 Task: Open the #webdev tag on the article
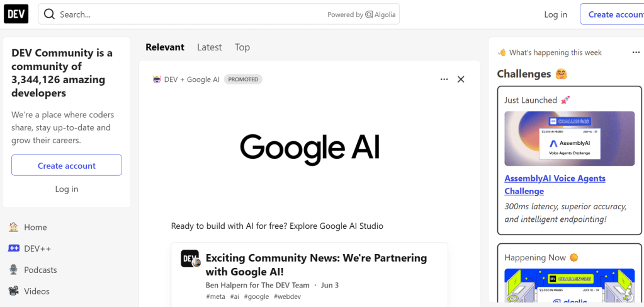[287, 296]
